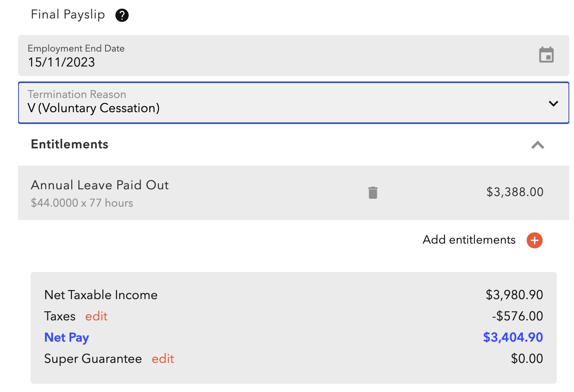Edit the Super Guarantee amount
The image size is (574, 392).
coord(163,359)
